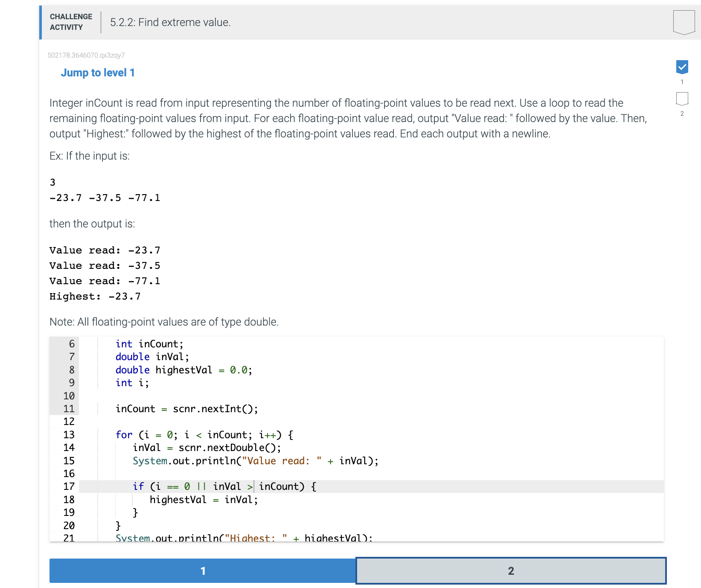
Task: Click the "inCount = scnr.nextInt();" statement
Action: [x=186, y=408]
